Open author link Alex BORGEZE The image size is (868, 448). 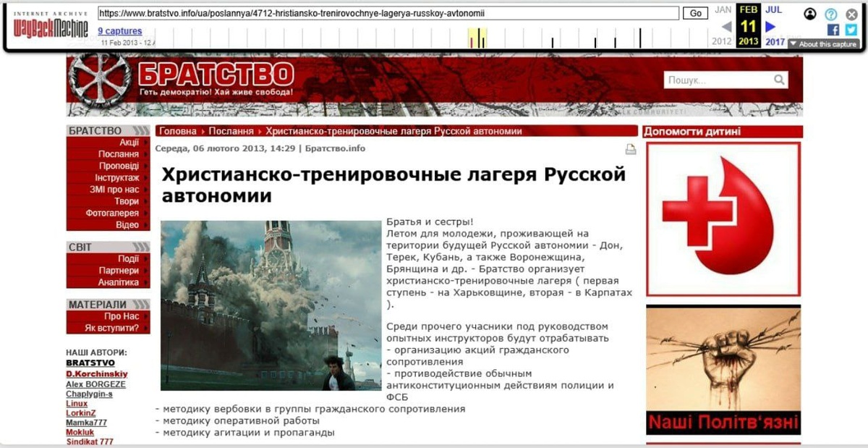pos(95,384)
